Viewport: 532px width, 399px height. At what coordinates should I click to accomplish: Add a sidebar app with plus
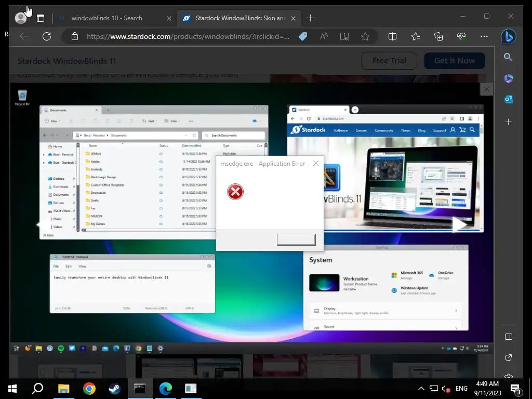coord(508,122)
